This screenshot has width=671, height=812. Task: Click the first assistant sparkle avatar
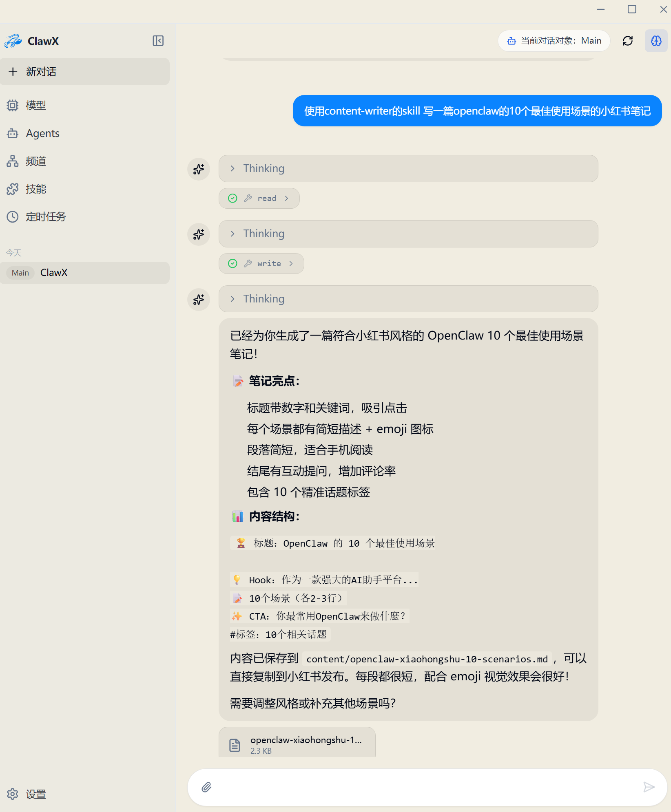pyautogui.click(x=199, y=169)
